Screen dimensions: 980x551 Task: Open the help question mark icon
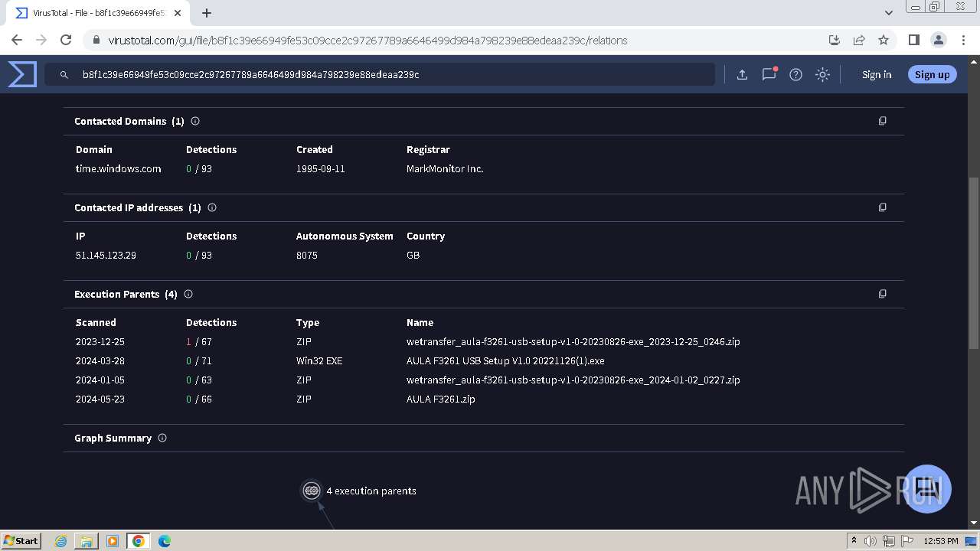(x=795, y=74)
